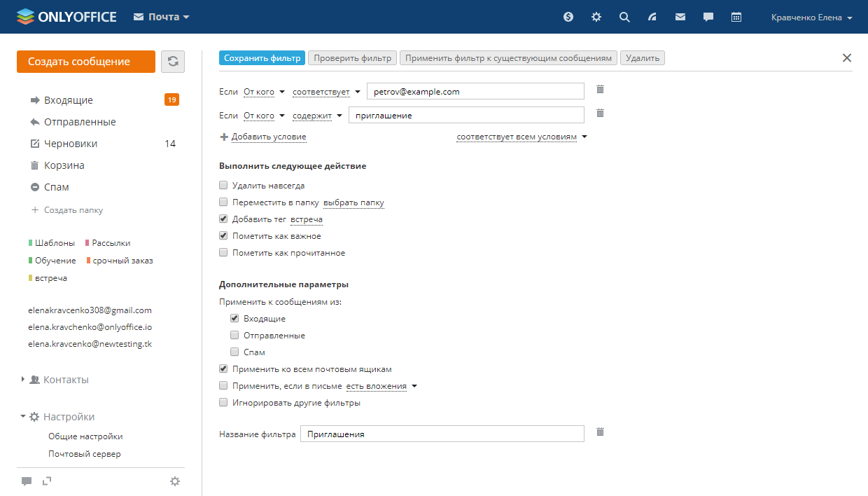Click the 'Сохранить фильтр' button
This screenshot has height=496, width=868.
tap(262, 58)
